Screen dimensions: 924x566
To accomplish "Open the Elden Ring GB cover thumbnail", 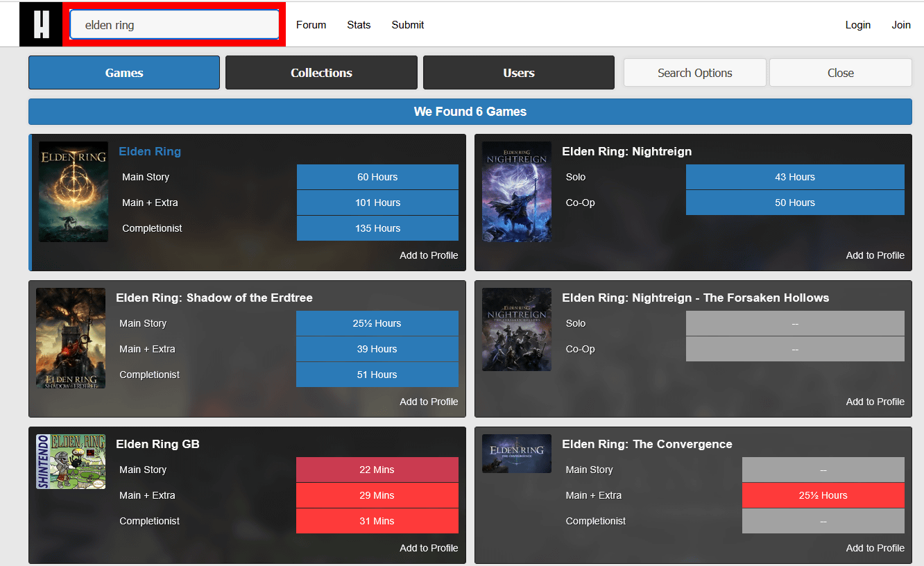I will click(x=71, y=462).
